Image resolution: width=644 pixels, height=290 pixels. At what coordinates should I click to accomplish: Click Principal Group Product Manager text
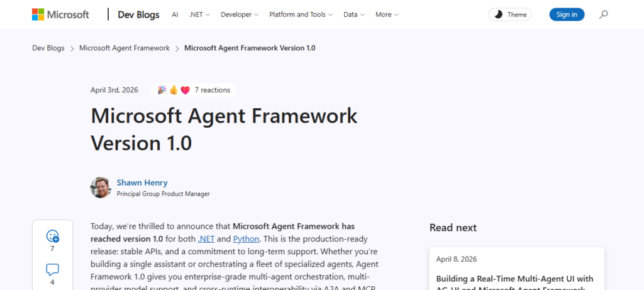coord(163,194)
